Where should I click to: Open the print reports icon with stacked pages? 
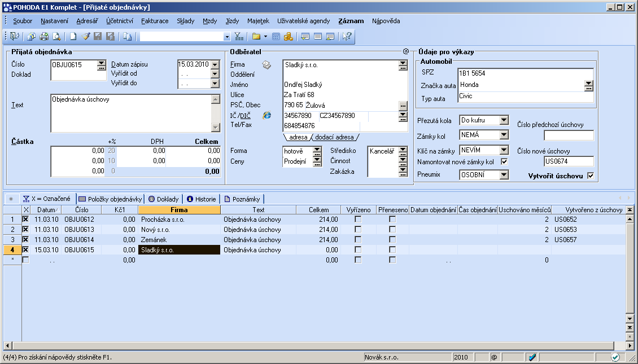point(31,37)
